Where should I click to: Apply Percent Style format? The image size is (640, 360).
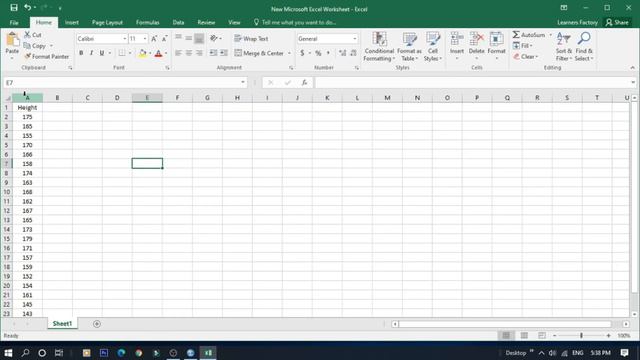(318, 53)
